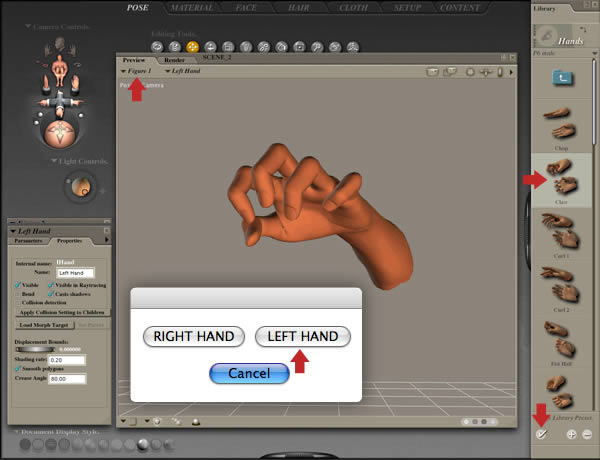Screen dimensions: 600x460
Task: Click the camera trackball sphere
Action: pos(60,134)
